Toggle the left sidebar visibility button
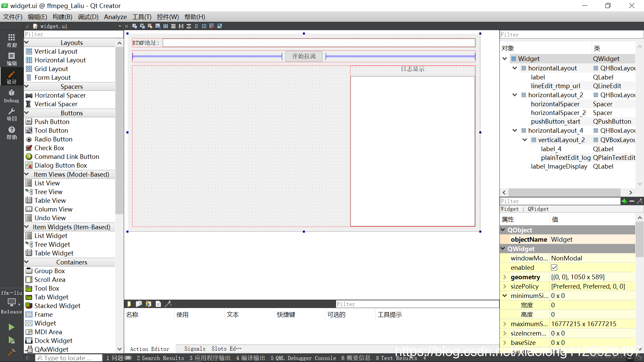The image size is (644, 362). coord(28,358)
